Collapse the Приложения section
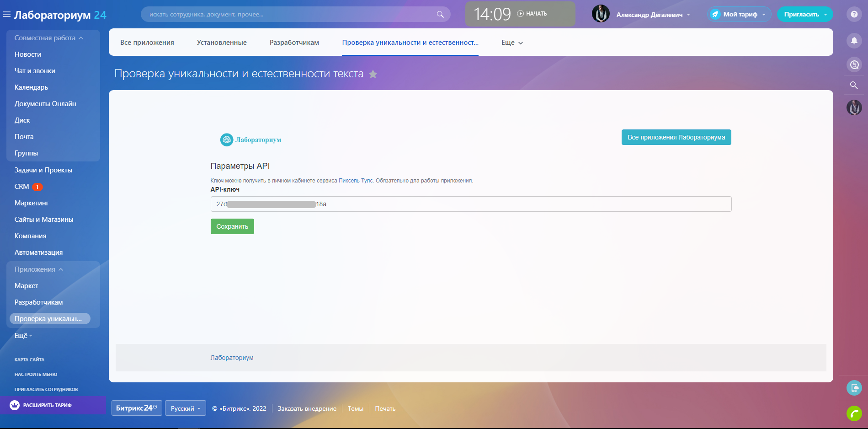Screen dimensions: 868x429 tap(39, 269)
